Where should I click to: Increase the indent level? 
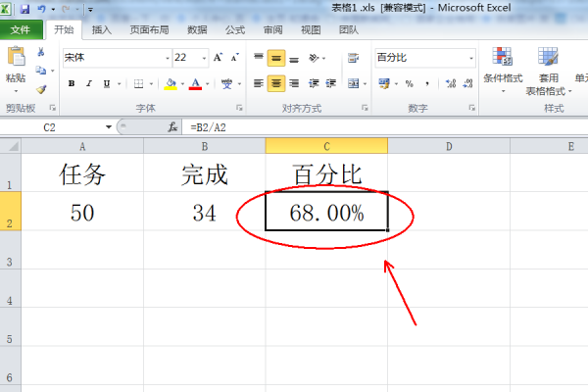click(x=330, y=83)
